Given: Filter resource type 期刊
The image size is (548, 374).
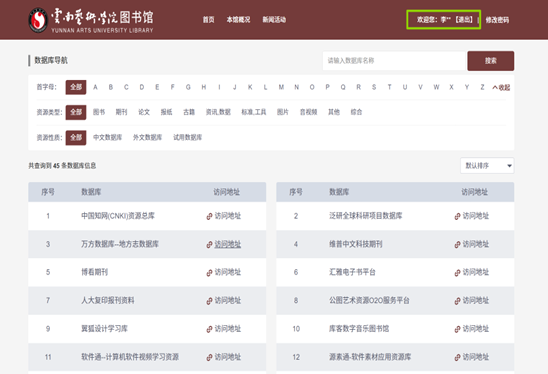Looking at the screenshot, I should (x=121, y=112).
